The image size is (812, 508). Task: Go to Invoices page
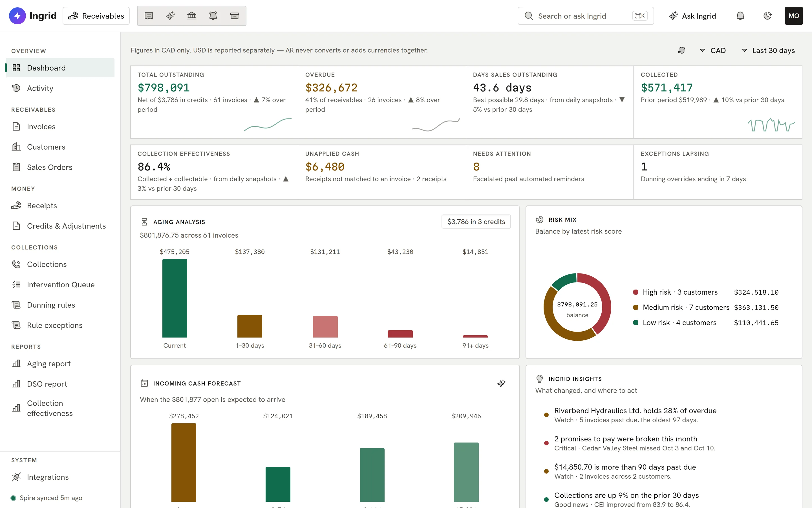pos(60,127)
